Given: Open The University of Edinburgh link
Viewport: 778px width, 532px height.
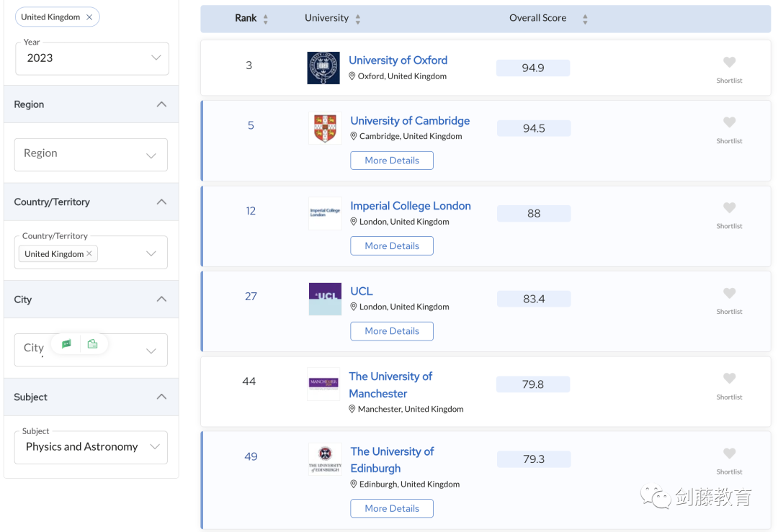Looking at the screenshot, I should [x=392, y=459].
